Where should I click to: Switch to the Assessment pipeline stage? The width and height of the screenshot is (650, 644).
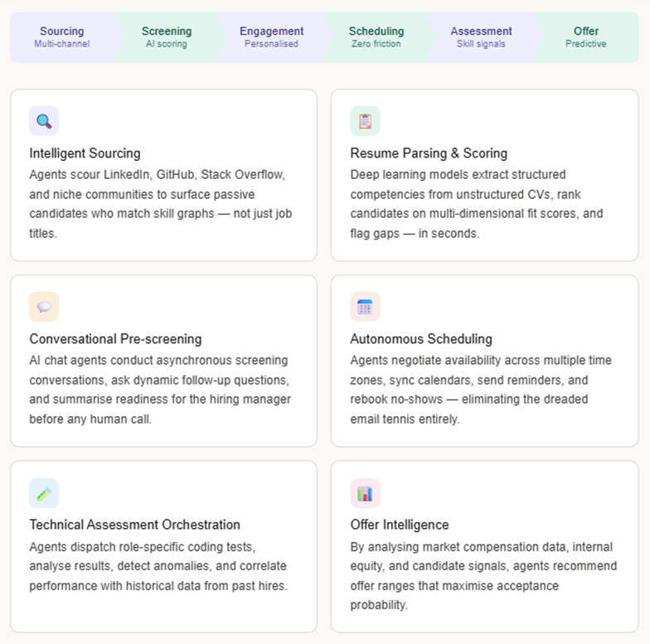481,36
